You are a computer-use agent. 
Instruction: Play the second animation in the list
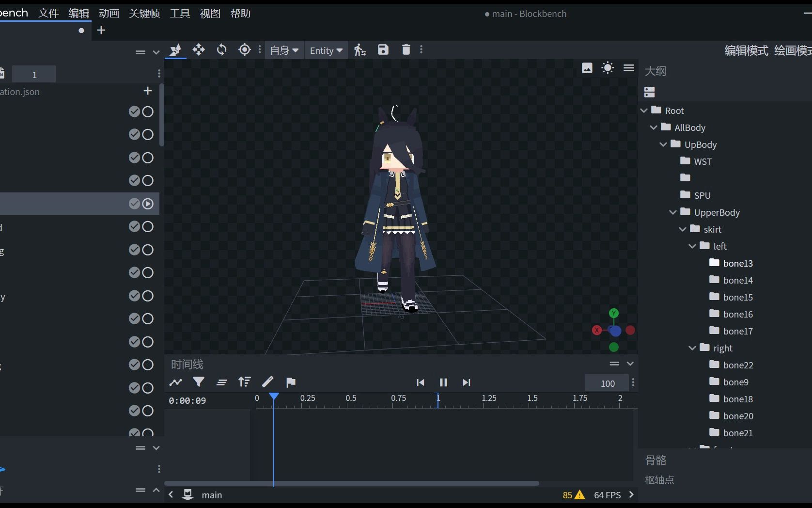[x=148, y=135]
